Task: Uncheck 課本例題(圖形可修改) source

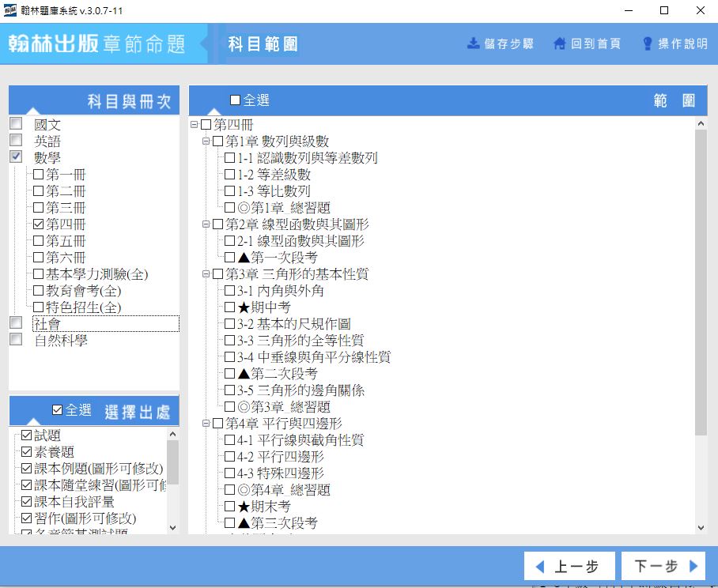Action: [27, 469]
